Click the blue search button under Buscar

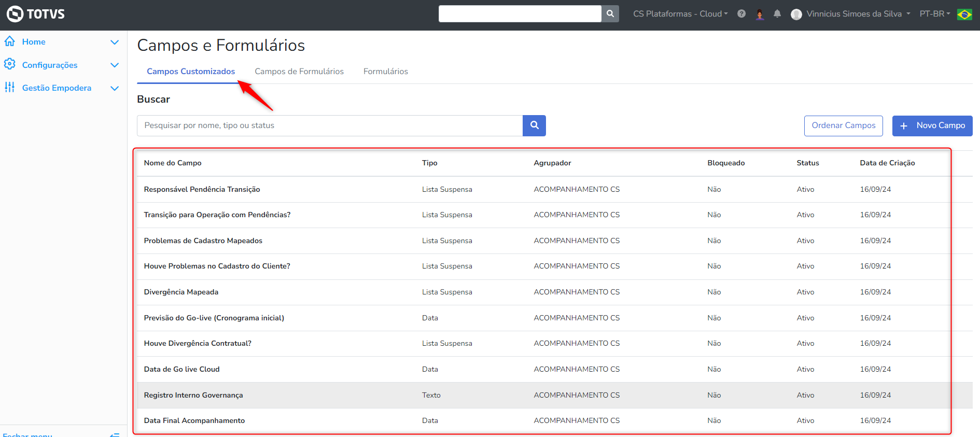tap(534, 125)
